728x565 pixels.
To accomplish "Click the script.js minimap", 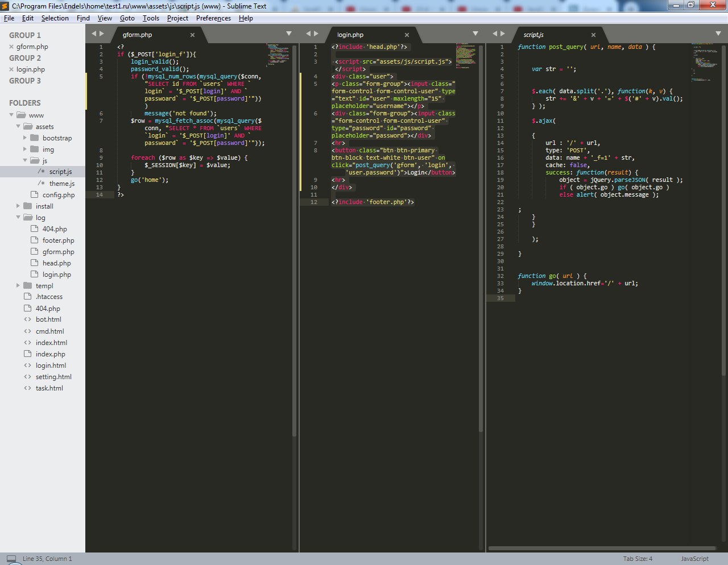I will click(x=705, y=63).
